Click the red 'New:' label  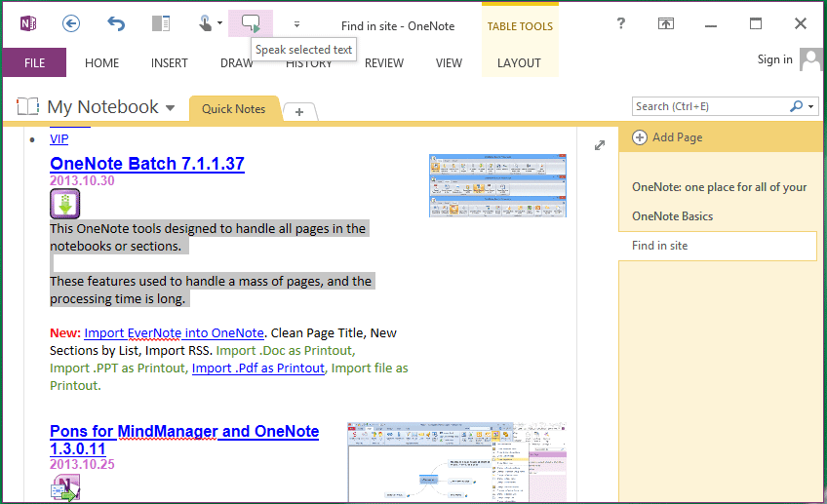(65, 333)
